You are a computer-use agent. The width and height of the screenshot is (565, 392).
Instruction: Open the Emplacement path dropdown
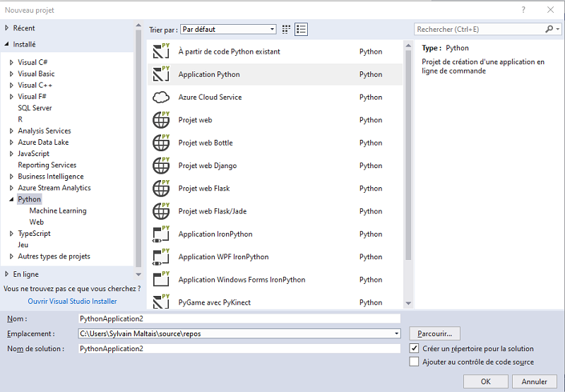tap(397, 333)
